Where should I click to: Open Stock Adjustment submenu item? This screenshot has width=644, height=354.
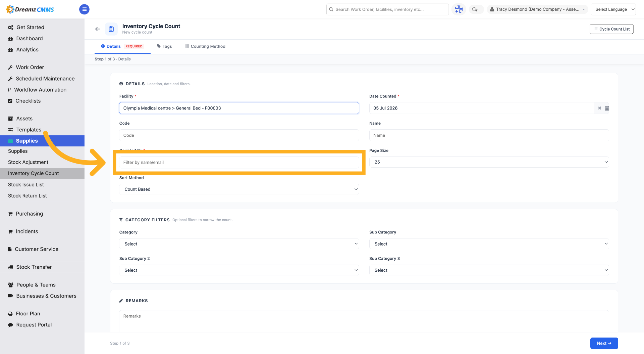(x=28, y=162)
